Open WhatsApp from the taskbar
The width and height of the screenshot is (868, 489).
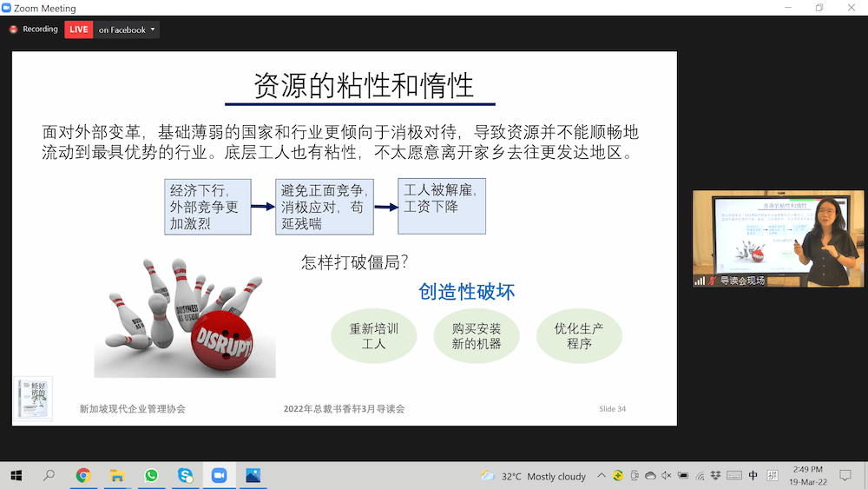[151, 475]
